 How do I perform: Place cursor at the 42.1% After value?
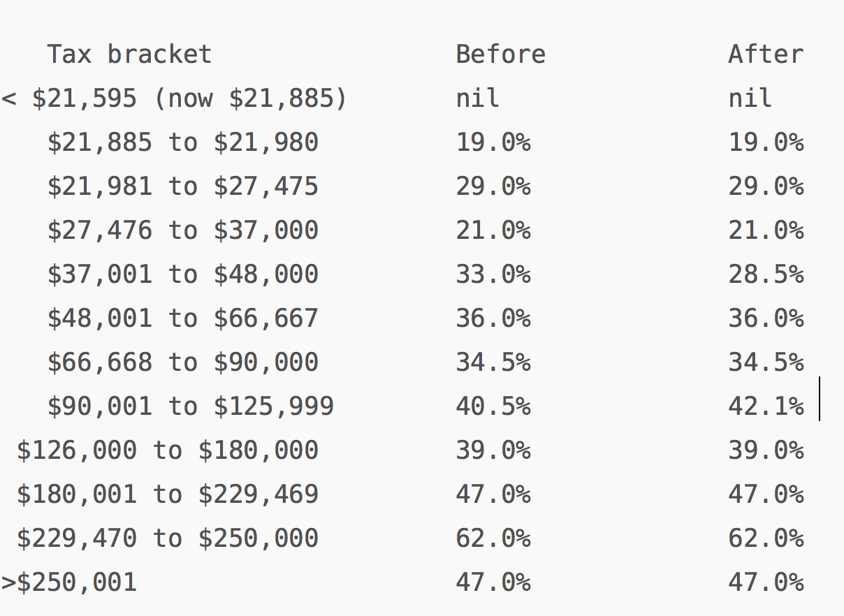tap(766, 406)
